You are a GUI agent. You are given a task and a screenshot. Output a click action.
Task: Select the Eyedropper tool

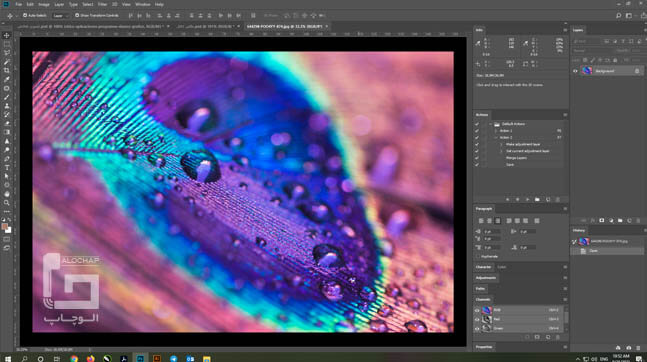(7, 79)
